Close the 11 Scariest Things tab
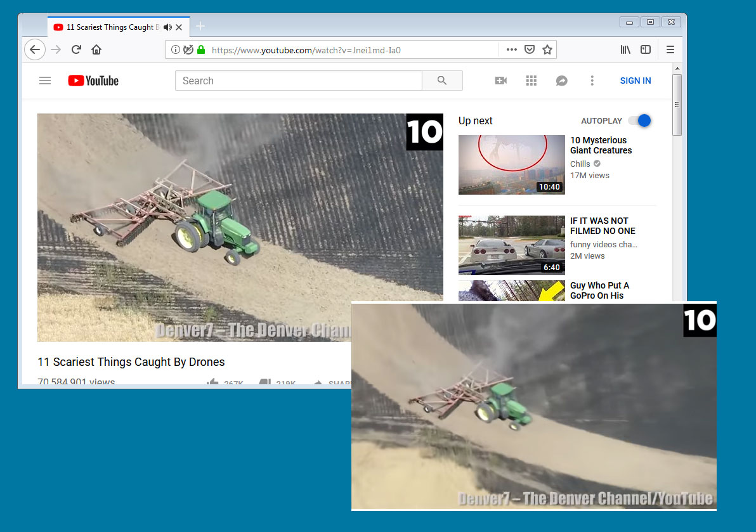The height and width of the screenshot is (532, 756). coord(179,27)
